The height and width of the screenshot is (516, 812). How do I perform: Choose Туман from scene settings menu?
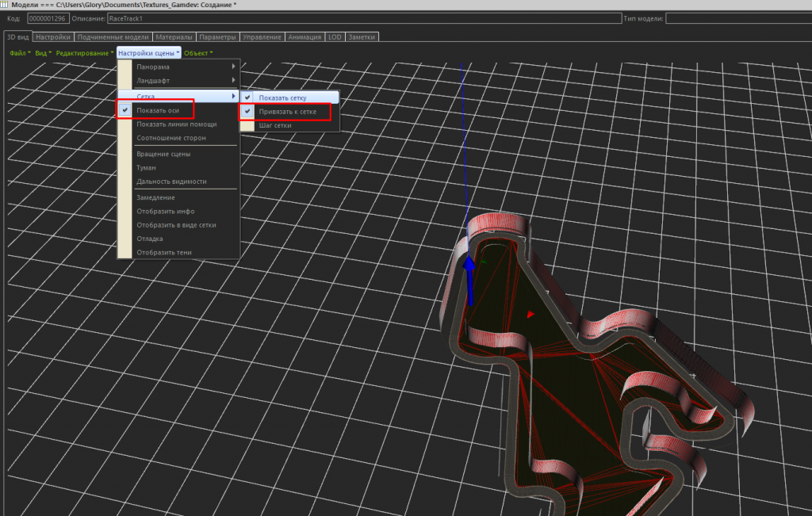pos(146,168)
